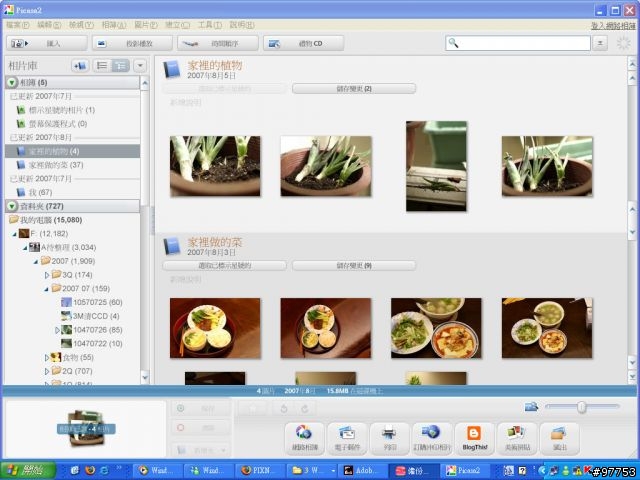The height and width of the screenshot is (480, 640).
Task: Click thumbnail size picture icon beside slider
Action: [x=531, y=407]
